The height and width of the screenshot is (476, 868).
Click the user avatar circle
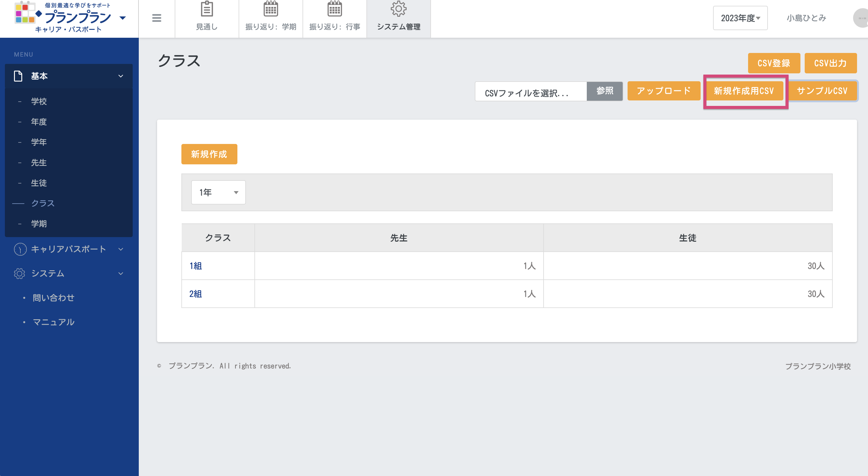(860, 18)
